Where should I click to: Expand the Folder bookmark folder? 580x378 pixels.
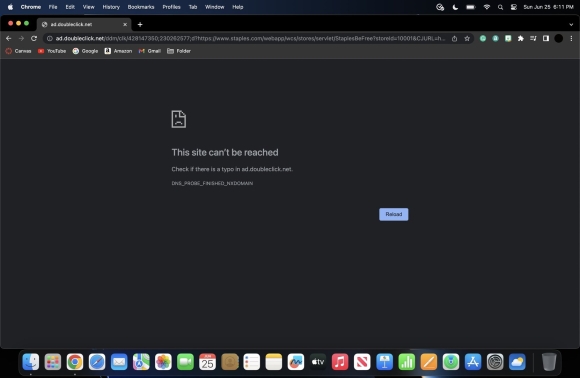tap(179, 51)
